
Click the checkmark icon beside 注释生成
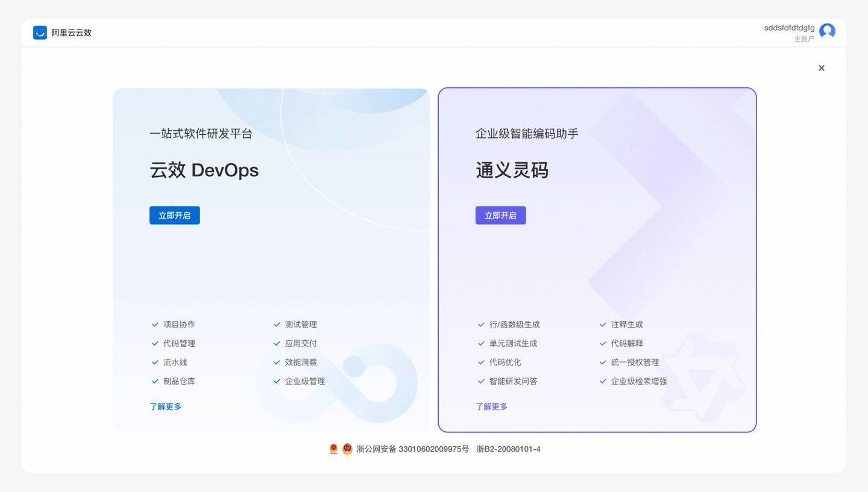pos(603,325)
